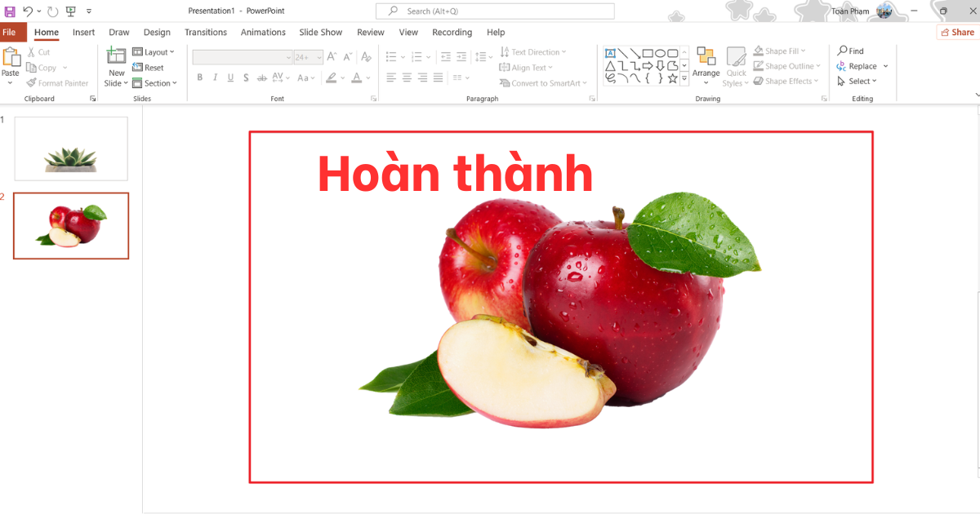980x514 pixels.
Task: Click Shape Effects
Action: pyautogui.click(x=784, y=82)
